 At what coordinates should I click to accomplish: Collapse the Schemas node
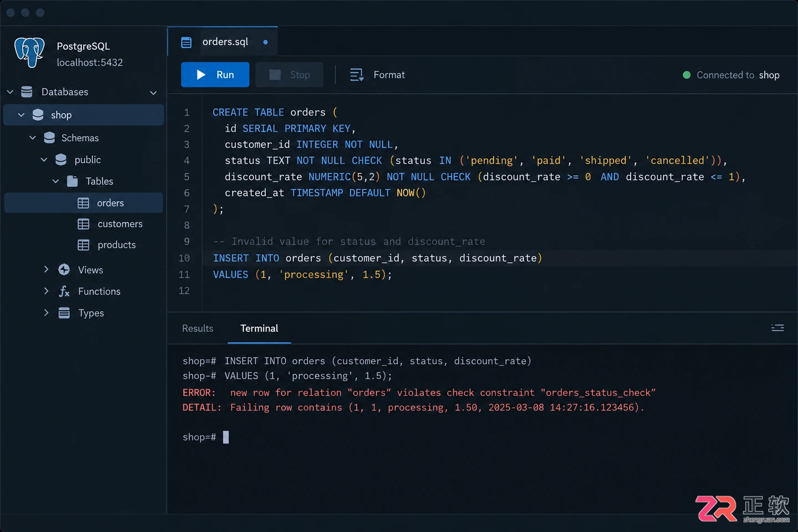33,137
